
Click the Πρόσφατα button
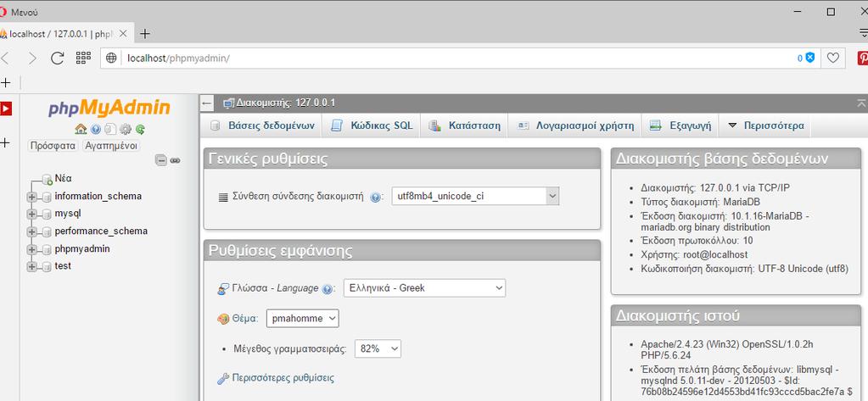coord(53,146)
